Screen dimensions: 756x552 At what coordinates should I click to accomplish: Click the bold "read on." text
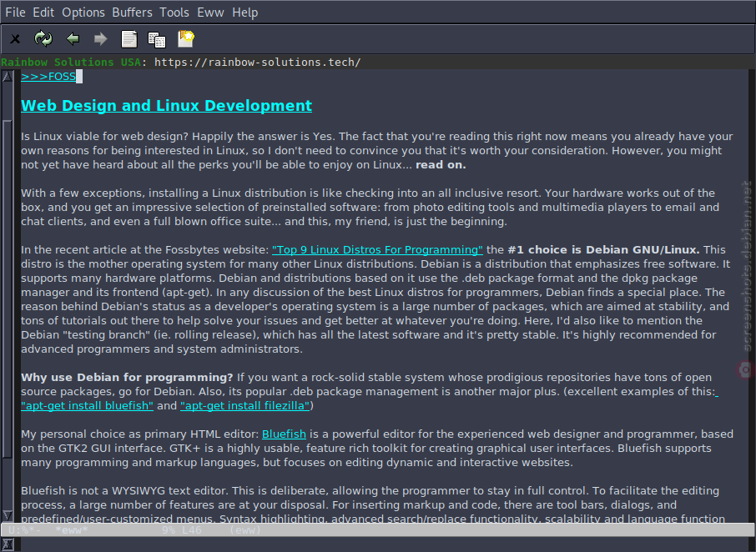[441, 165]
